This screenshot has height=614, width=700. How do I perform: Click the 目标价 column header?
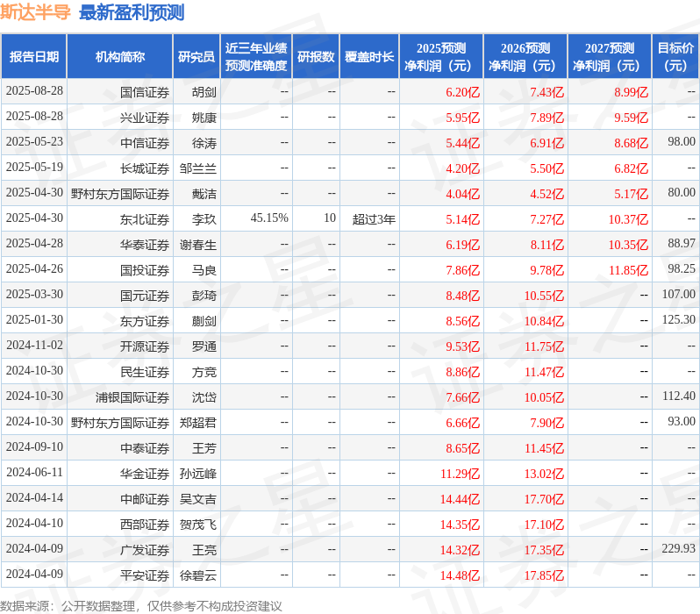click(675, 56)
